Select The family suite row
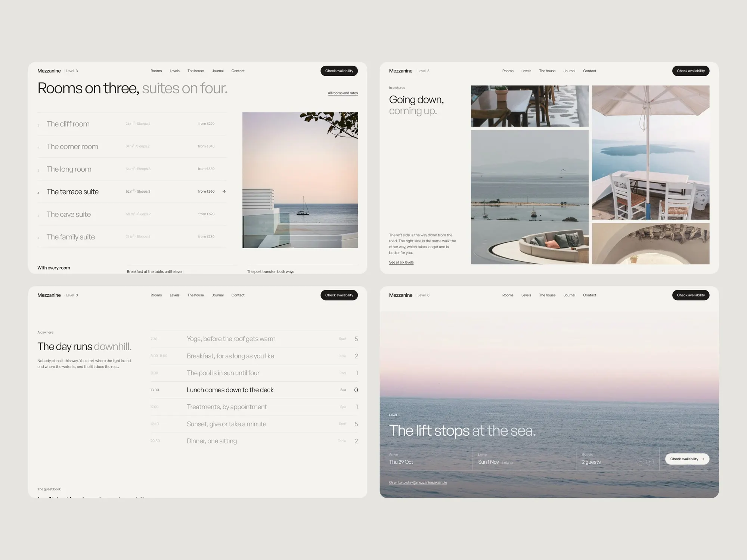This screenshot has height=560, width=747. [x=132, y=237]
